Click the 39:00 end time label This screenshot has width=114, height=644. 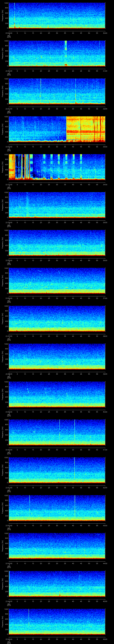coord(105,374)
